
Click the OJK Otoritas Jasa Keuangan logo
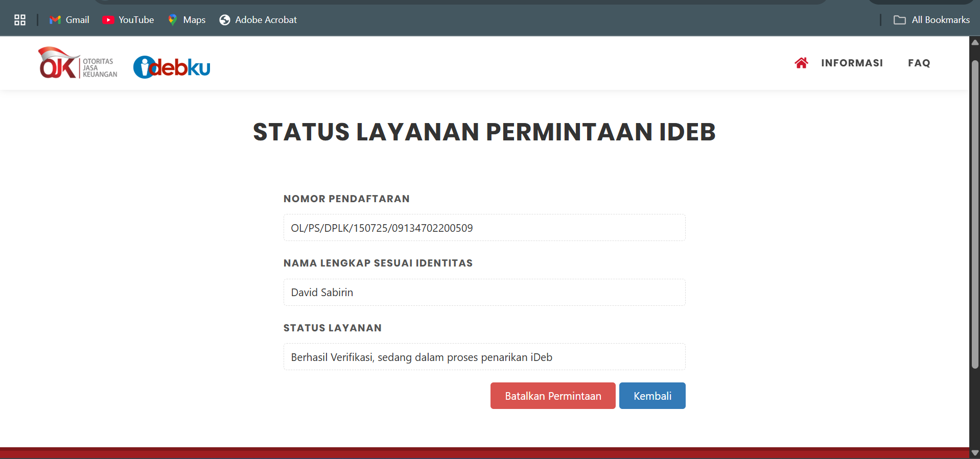click(78, 63)
